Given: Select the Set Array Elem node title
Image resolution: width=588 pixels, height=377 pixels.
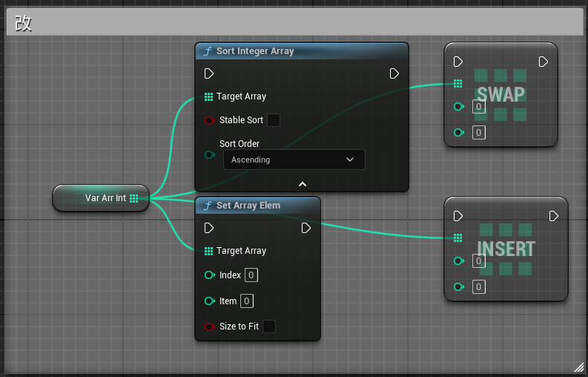Looking at the screenshot, I should pos(248,206).
